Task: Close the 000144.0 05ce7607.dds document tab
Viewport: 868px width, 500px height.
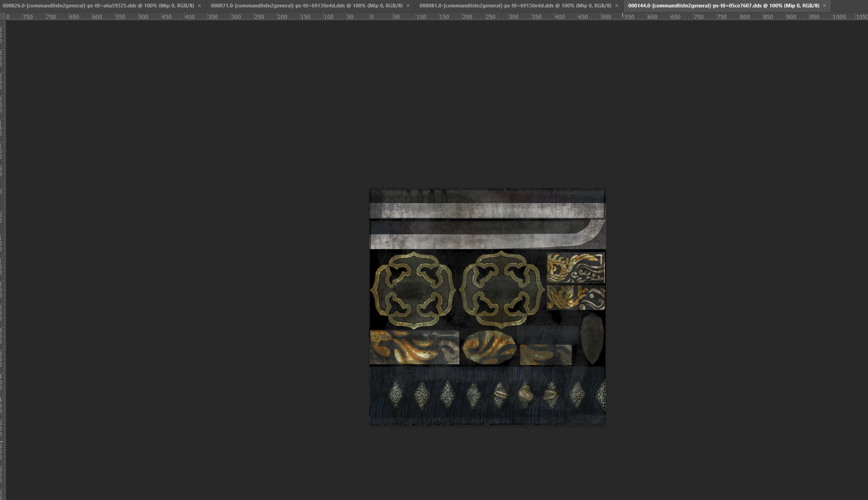Action: tap(824, 6)
